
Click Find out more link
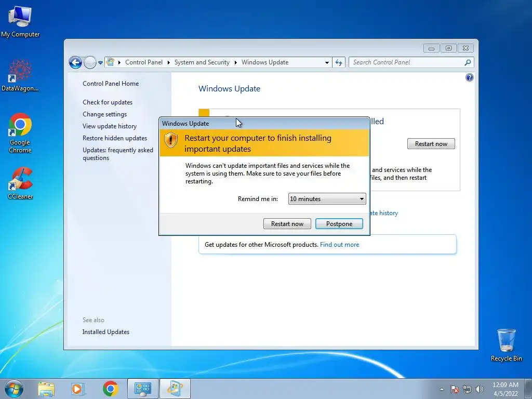[x=339, y=245]
